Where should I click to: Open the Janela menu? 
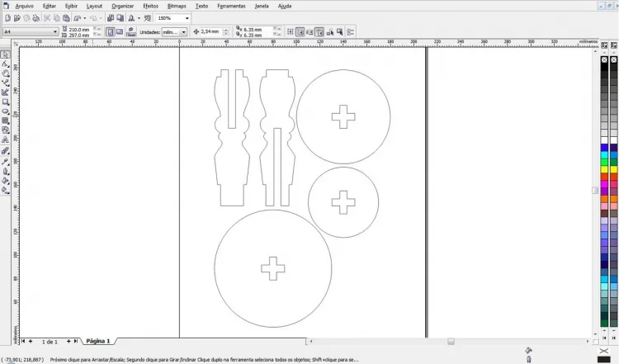point(262,6)
